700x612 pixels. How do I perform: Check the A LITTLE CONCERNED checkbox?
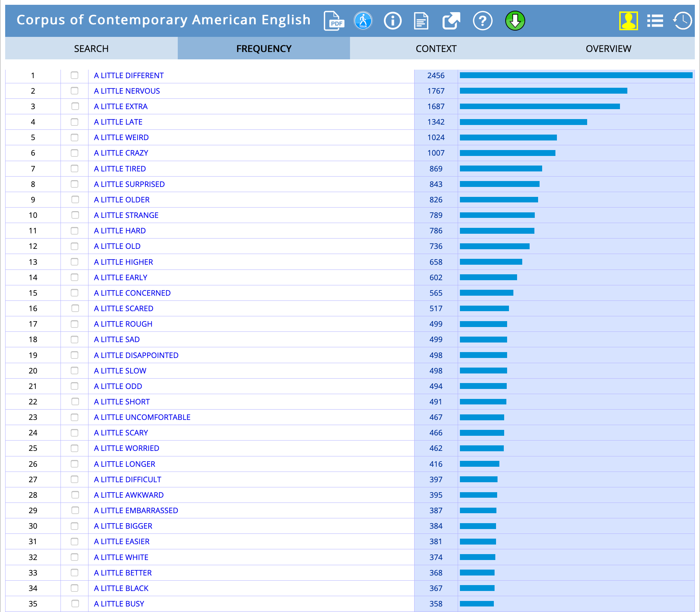pos(74,293)
